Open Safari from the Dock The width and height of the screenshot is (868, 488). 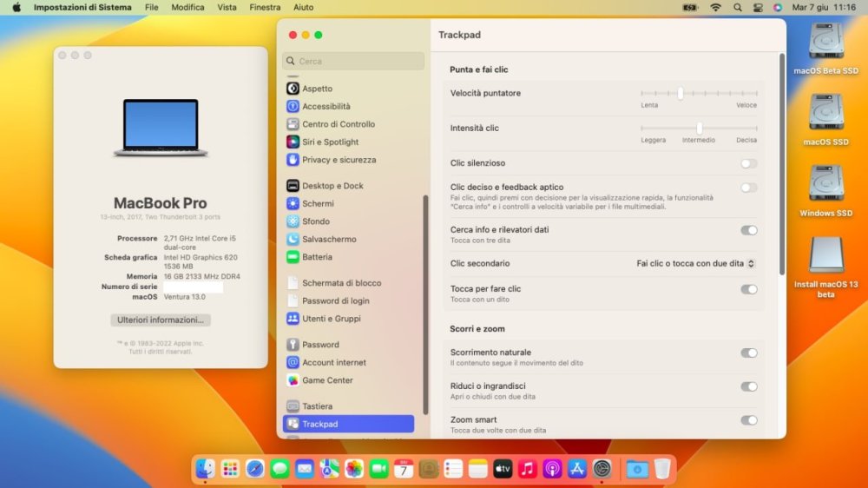point(254,469)
